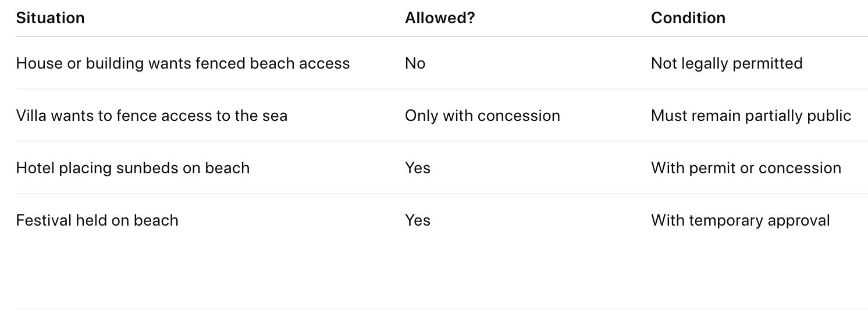Screen dimensions: 868x314
Task: Click the "No" cell in Allowed column
Action: 415,63
